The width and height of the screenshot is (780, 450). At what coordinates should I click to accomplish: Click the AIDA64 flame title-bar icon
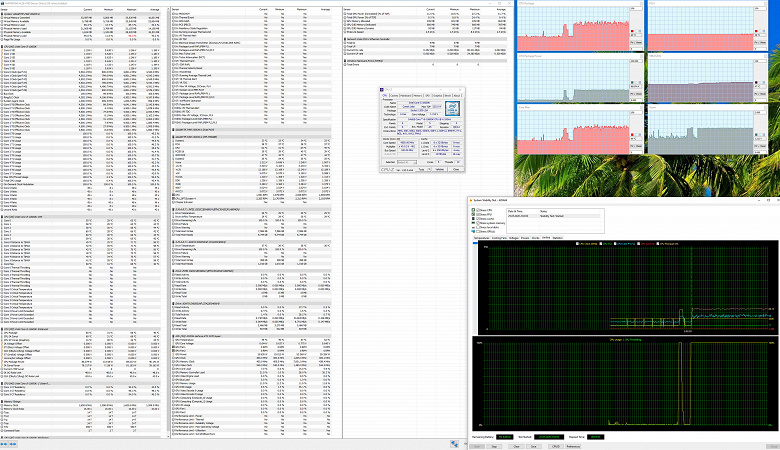(x=471, y=200)
